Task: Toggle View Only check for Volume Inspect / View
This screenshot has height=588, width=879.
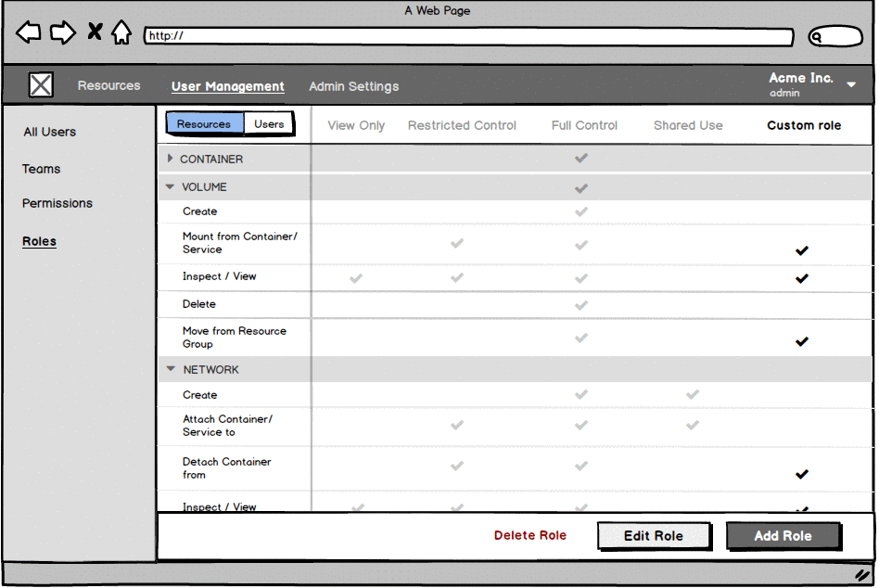Action: (356, 278)
